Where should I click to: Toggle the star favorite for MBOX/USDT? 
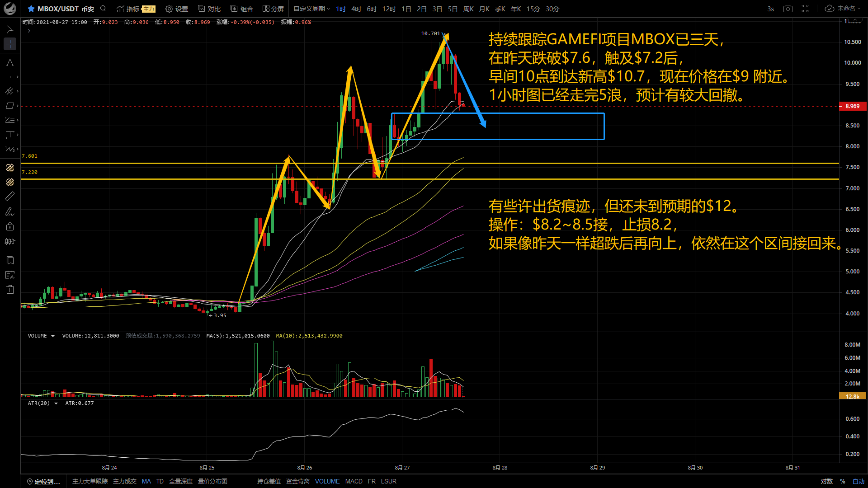pyautogui.click(x=31, y=9)
